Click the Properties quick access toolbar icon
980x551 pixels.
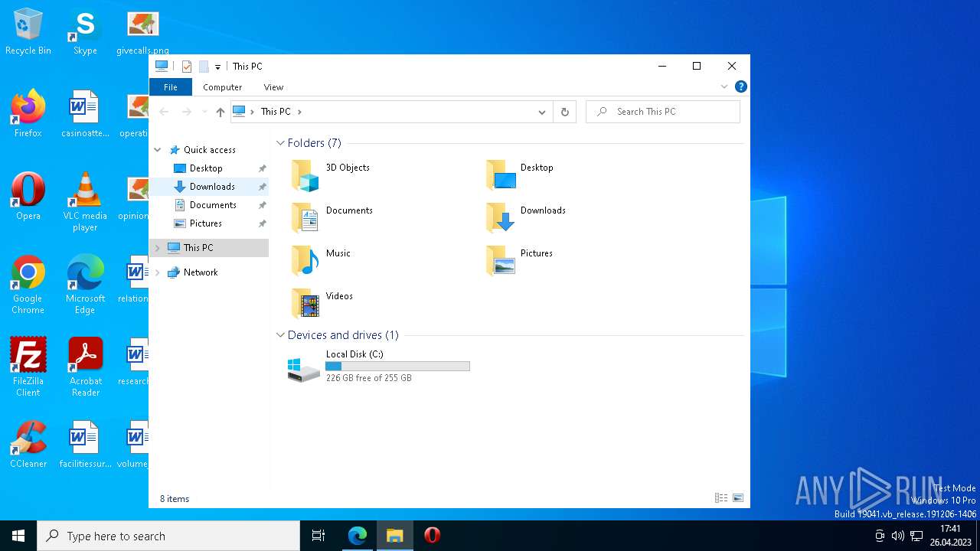(187, 67)
